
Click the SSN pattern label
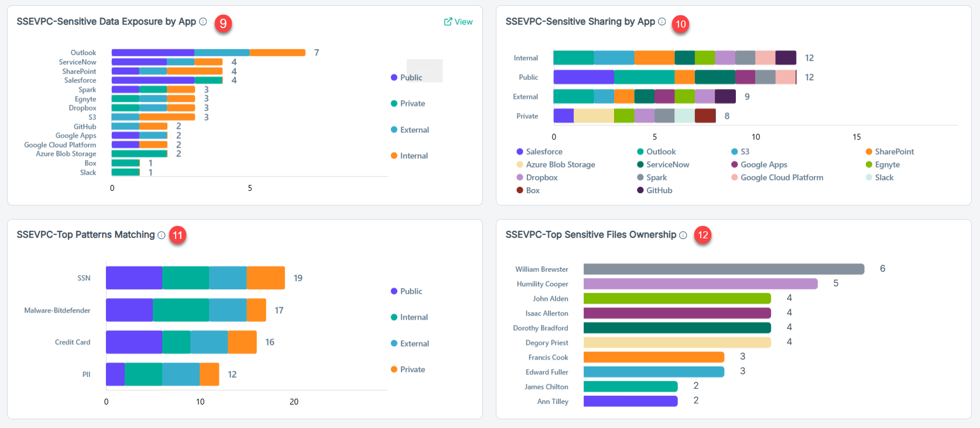[x=84, y=278]
